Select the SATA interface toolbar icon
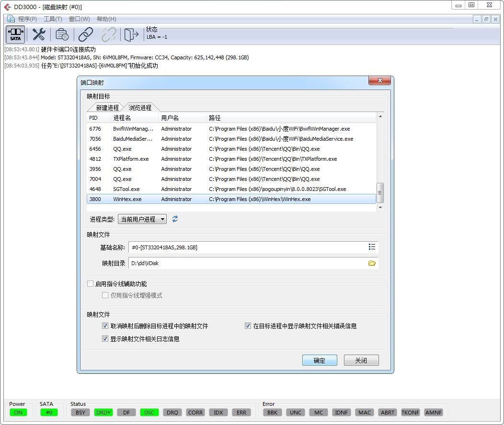 15,34
